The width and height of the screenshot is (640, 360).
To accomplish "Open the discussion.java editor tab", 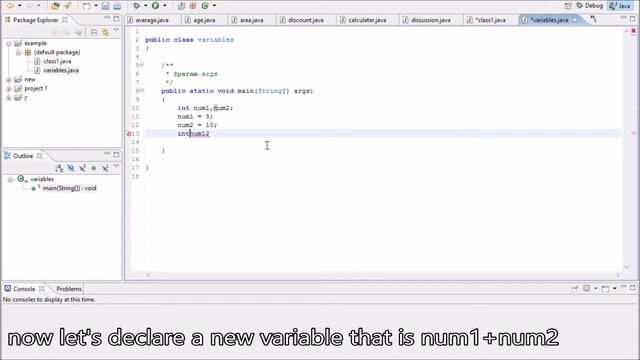I will point(430,20).
